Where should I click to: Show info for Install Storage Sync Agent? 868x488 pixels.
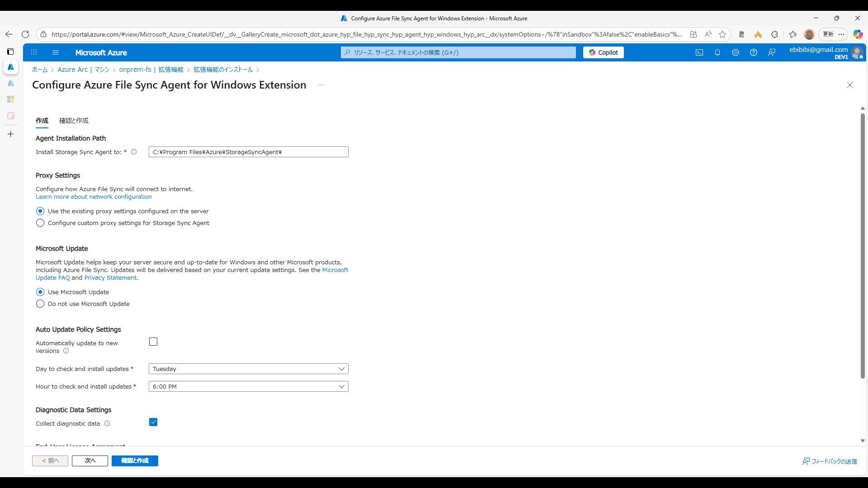pyautogui.click(x=134, y=152)
